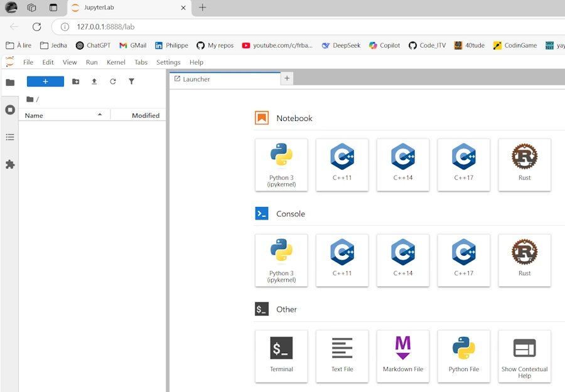Screen dimensions: 565x392
Task: Add a new launcher tab with plus
Action: [x=287, y=78]
